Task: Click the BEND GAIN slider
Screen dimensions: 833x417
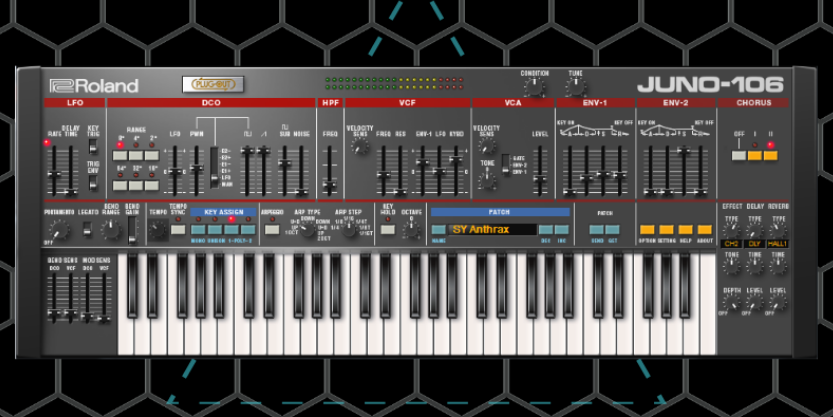Action: 132,229
